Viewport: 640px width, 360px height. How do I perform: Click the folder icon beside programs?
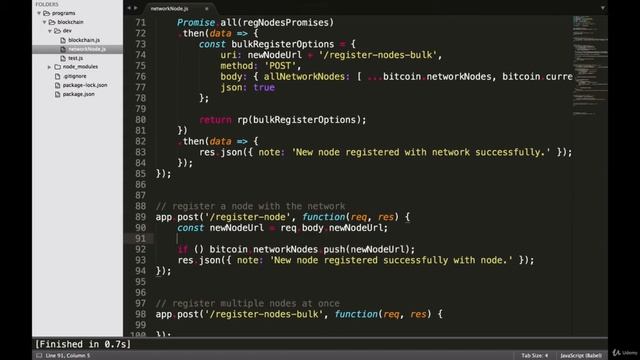point(47,13)
